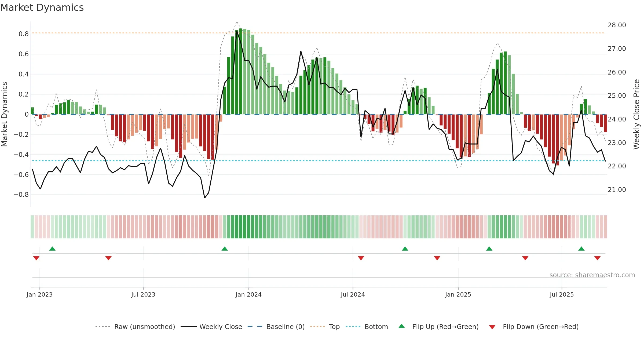Click the last red flip-down triangle in September 2025
The width and height of the screenshot is (644, 362).
[x=597, y=258]
